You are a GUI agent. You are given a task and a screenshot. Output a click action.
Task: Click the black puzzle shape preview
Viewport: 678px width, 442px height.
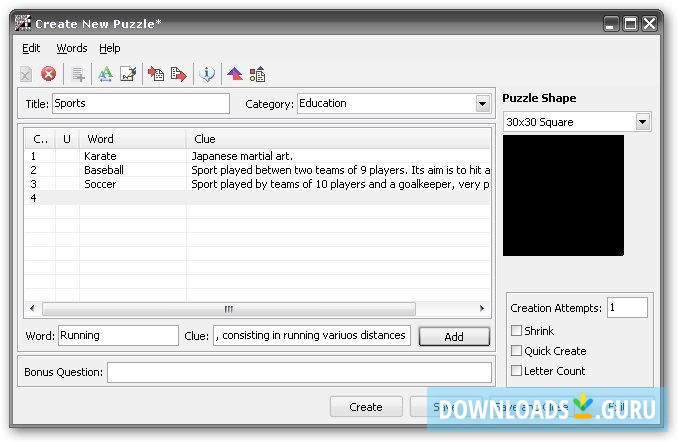point(563,195)
